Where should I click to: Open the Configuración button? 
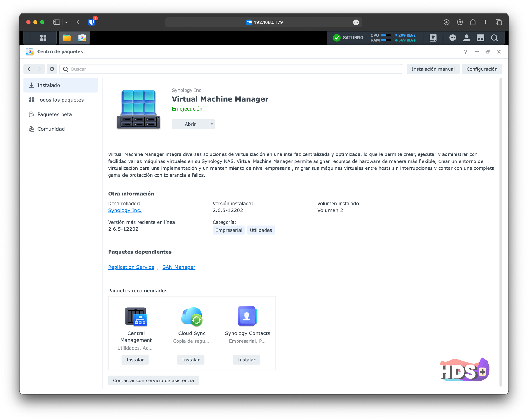pos(482,69)
